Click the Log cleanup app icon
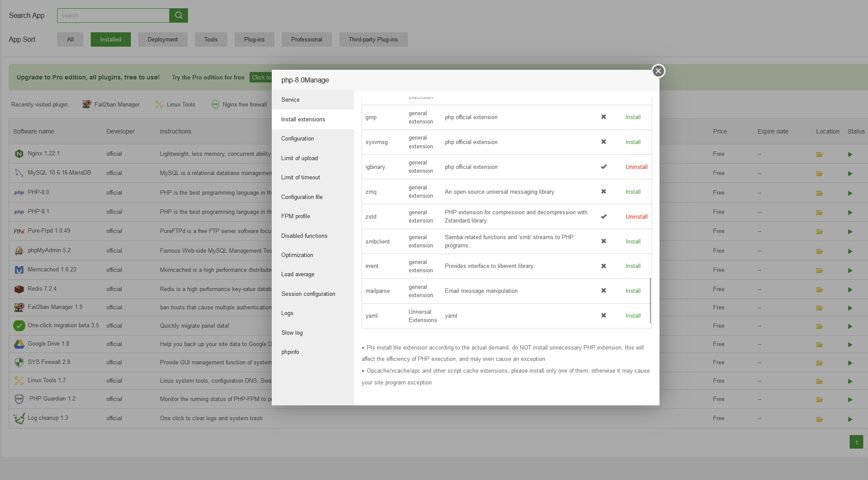This screenshot has width=868, height=480. [19, 418]
